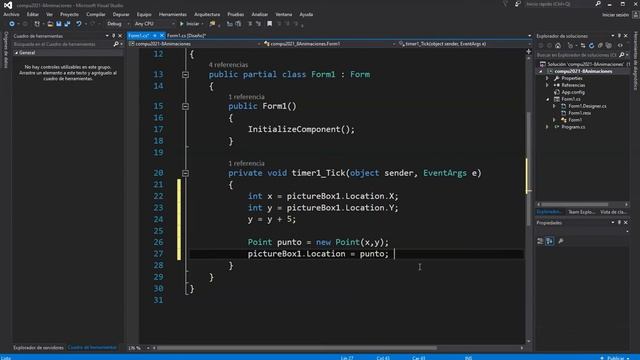Switch to Vista de clases tab
Viewport: 640px width, 360px height.
613,212
